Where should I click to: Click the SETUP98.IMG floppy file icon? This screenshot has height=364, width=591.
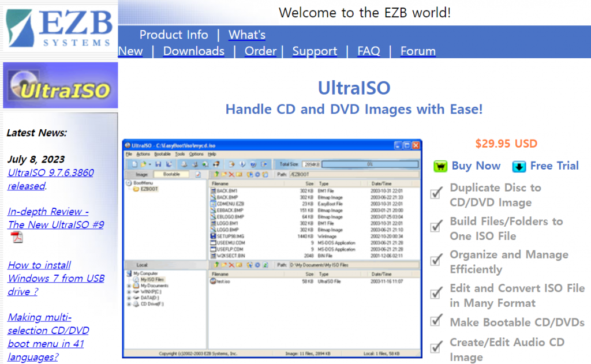[x=213, y=237]
